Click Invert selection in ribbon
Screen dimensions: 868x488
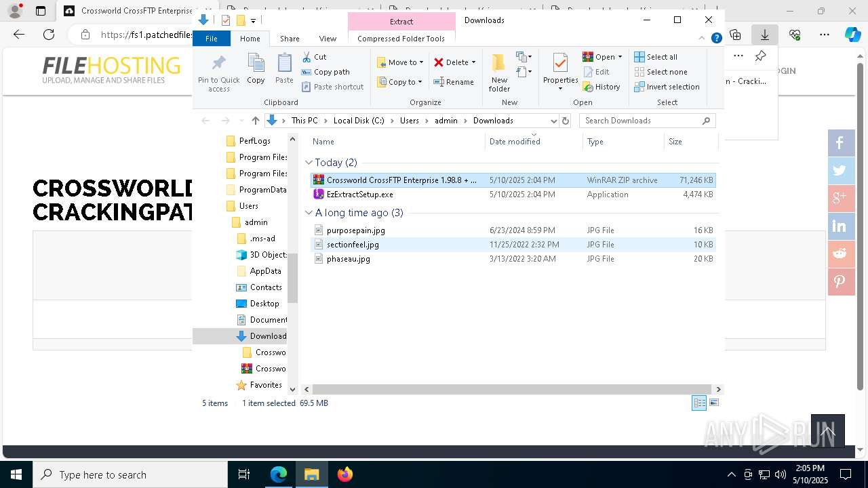(667, 87)
